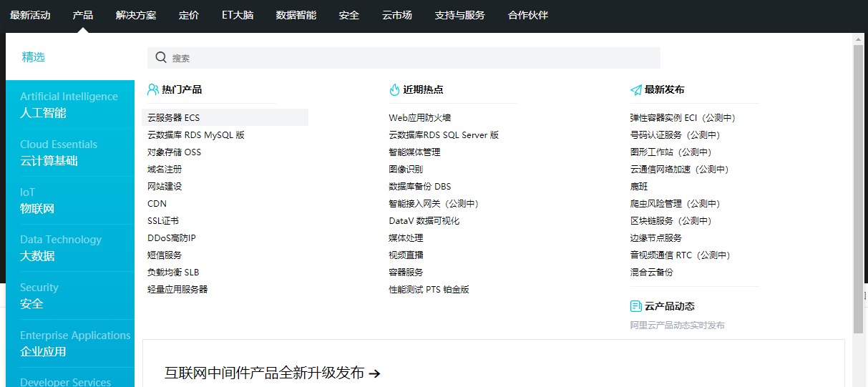
Task: Open 域名注册 link
Action: [x=165, y=169]
